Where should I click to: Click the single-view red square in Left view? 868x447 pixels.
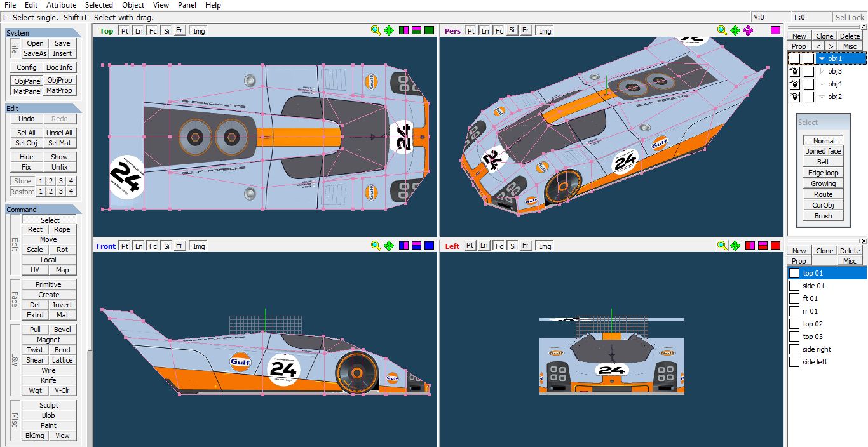pos(775,246)
